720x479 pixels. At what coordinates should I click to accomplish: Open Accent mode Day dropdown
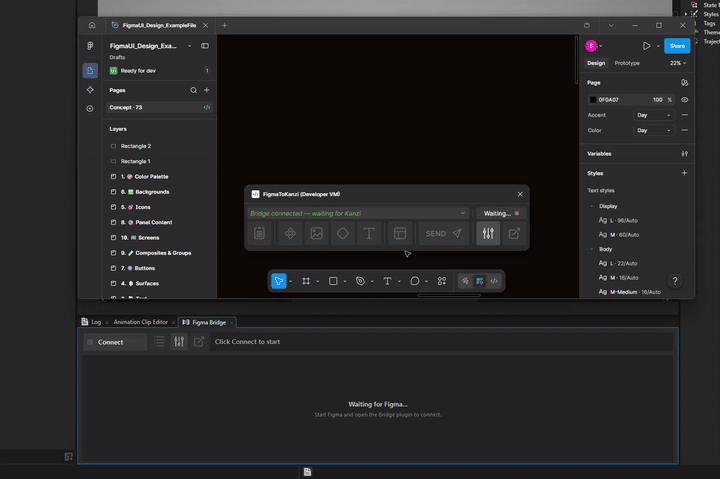(654, 115)
